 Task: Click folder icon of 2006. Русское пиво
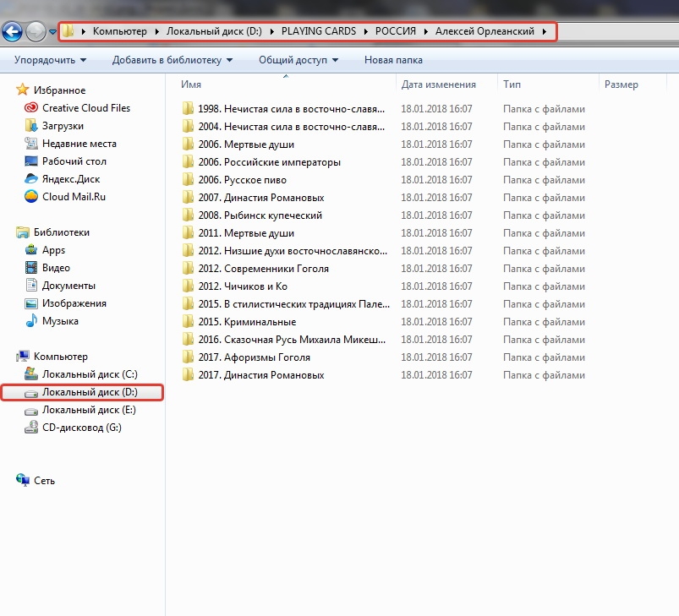coord(188,179)
